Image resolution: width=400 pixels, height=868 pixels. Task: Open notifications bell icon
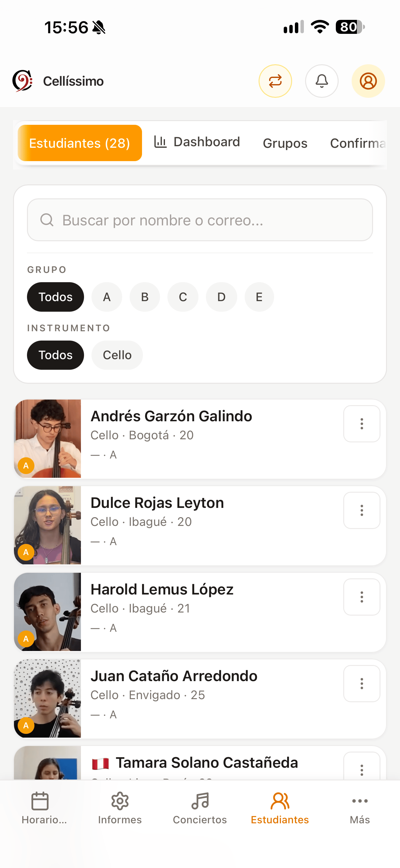click(322, 81)
